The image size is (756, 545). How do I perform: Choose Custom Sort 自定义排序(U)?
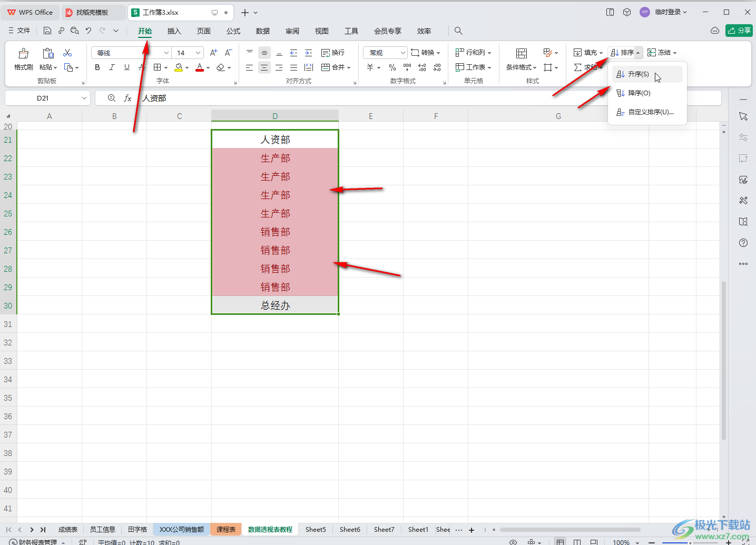[647, 112]
